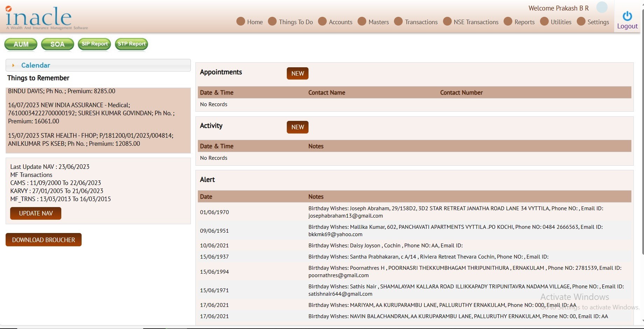Viewport: 644px width, 329px height.
Task: Add a new Activity with NEW button
Action: (297, 127)
